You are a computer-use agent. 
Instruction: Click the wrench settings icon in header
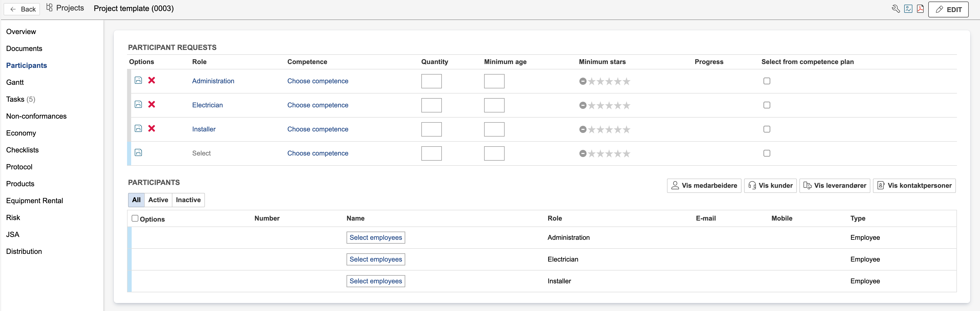895,9
